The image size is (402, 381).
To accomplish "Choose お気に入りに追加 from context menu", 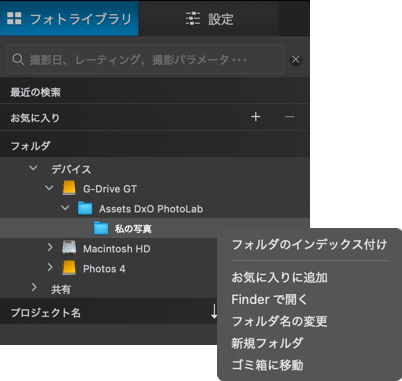I will click(279, 277).
